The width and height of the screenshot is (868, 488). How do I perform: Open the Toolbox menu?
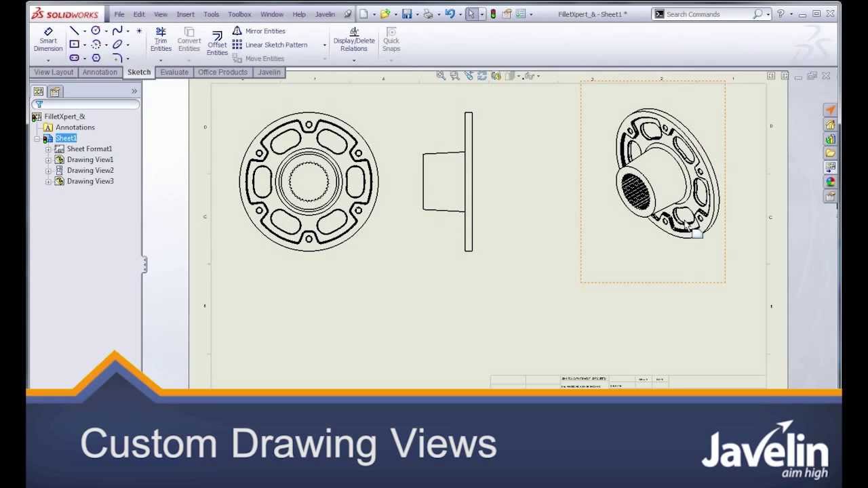point(239,14)
